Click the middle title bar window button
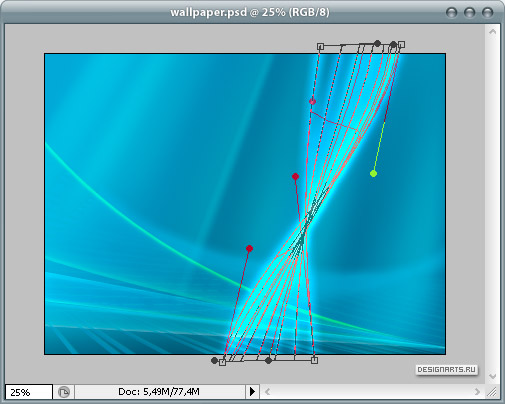 pos(469,13)
